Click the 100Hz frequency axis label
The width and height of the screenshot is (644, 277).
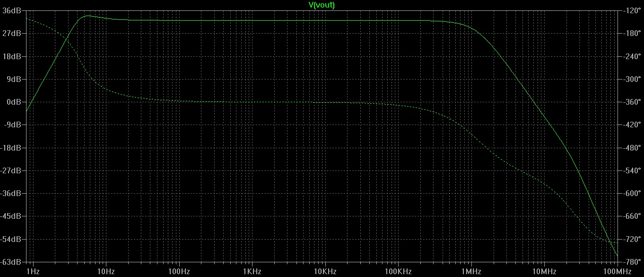point(179,271)
